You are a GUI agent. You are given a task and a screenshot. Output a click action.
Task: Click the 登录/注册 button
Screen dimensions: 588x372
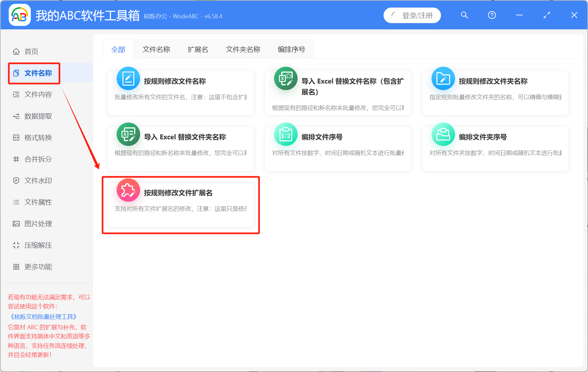pyautogui.click(x=412, y=15)
